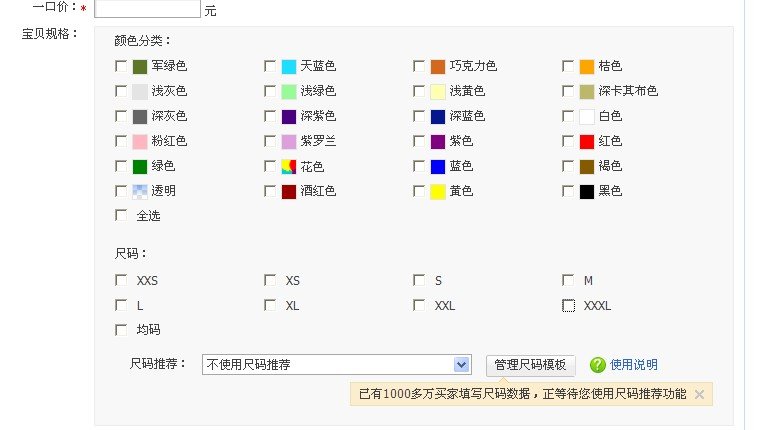Click the 透明 transparent checkered swatch
The height and width of the screenshot is (430, 757).
tap(140, 191)
